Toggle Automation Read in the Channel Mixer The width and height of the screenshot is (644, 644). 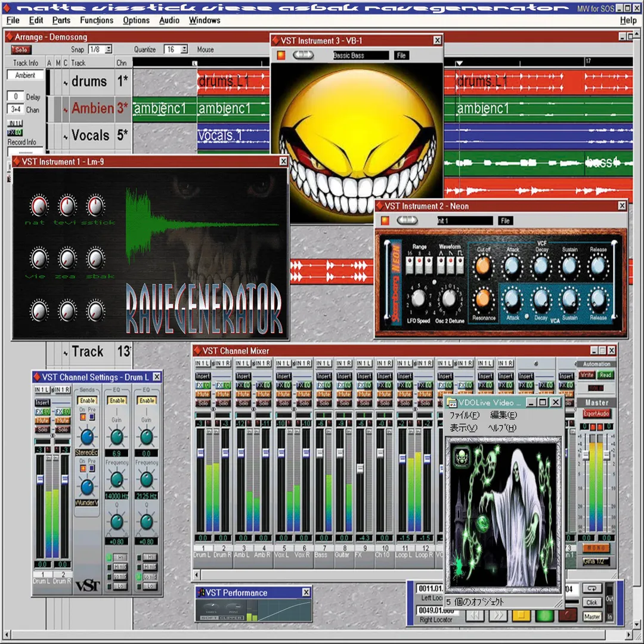(606, 375)
